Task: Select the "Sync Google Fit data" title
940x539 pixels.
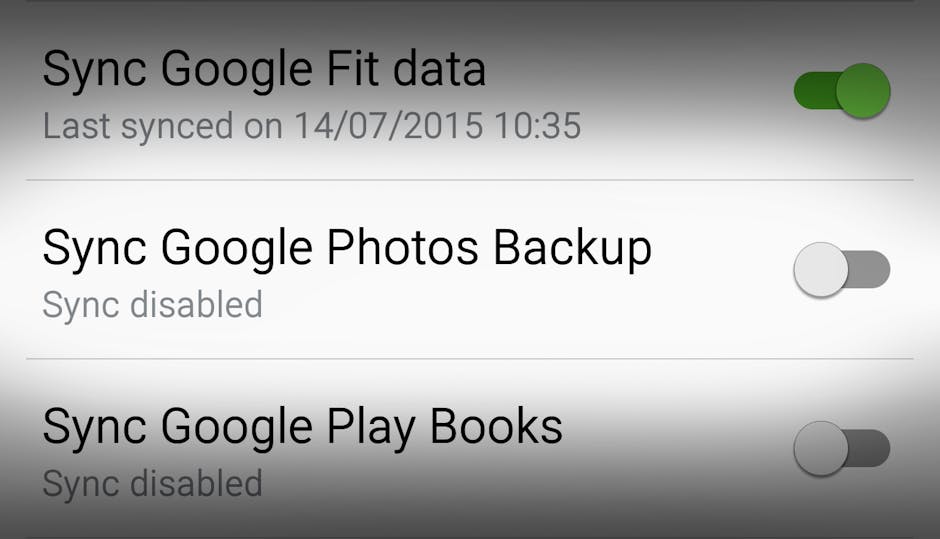Action: click(264, 70)
